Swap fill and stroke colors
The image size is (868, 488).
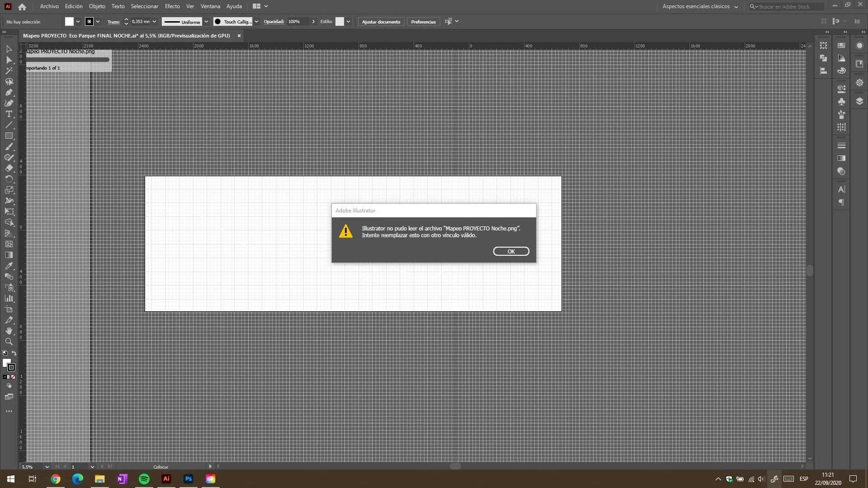pos(14,353)
